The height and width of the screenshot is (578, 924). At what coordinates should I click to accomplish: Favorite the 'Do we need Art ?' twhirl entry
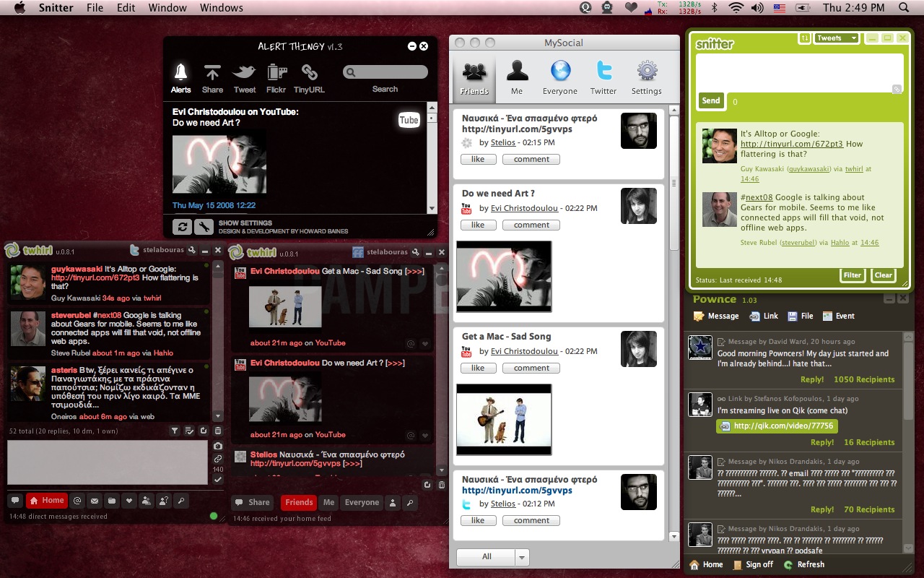pos(425,436)
